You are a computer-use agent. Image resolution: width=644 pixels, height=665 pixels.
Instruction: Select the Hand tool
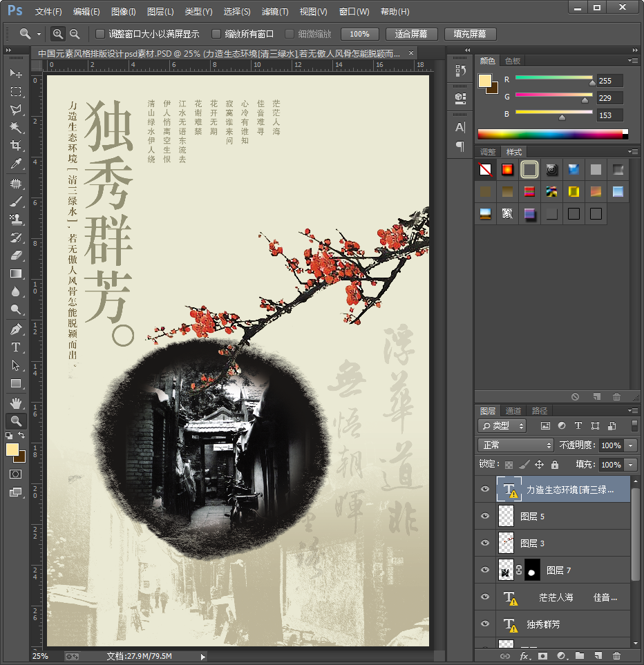[x=16, y=403]
